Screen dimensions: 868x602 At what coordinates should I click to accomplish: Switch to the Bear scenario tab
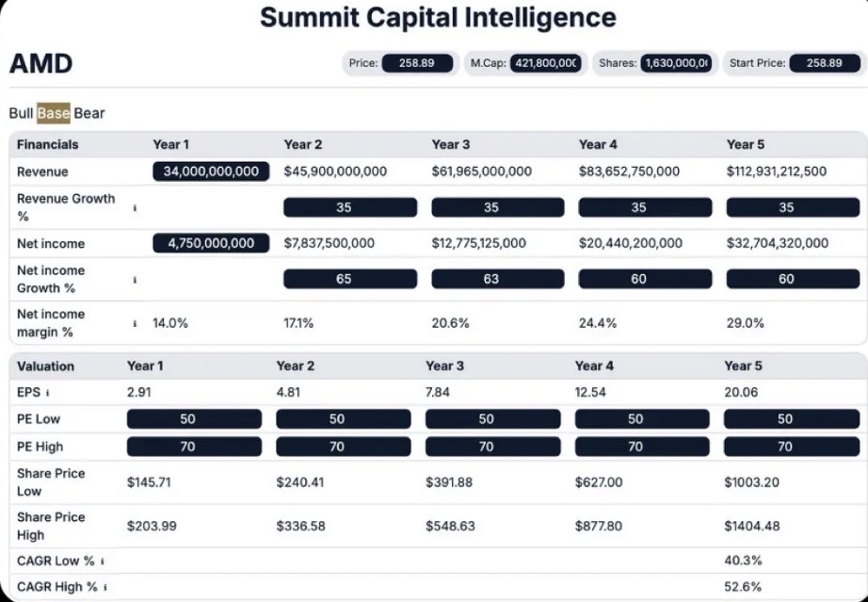[89, 113]
